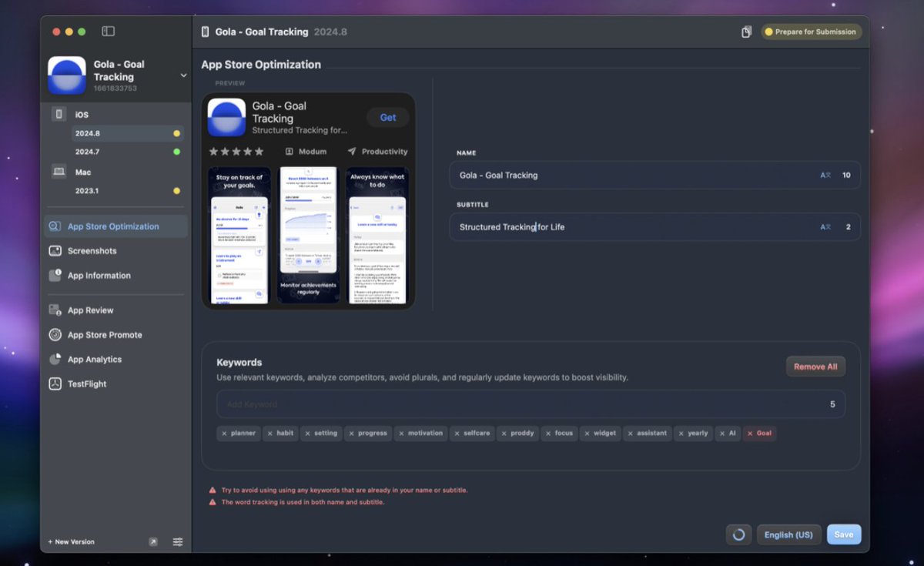Open 'Always know what to do' screenshot
924x566 pixels.
[377, 235]
